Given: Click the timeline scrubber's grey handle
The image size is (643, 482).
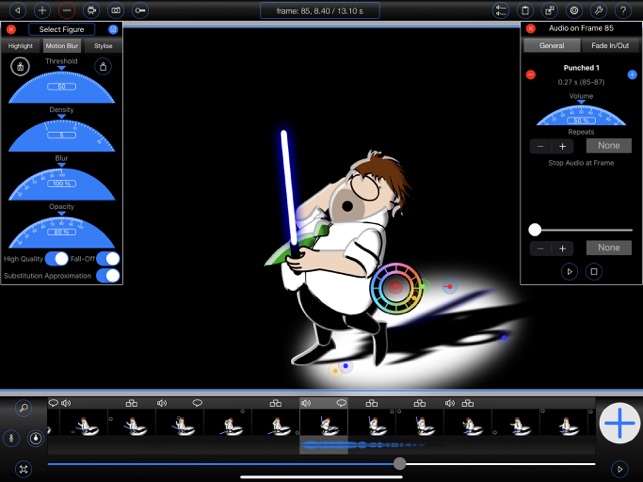Looking at the screenshot, I should pyautogui.click(x=400, y=464).
